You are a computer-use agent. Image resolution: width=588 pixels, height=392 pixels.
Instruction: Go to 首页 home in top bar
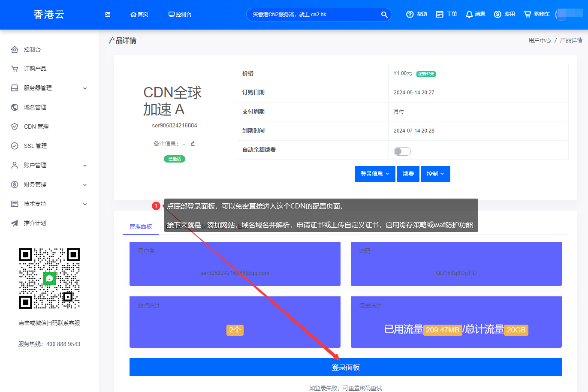click(139, 15)
